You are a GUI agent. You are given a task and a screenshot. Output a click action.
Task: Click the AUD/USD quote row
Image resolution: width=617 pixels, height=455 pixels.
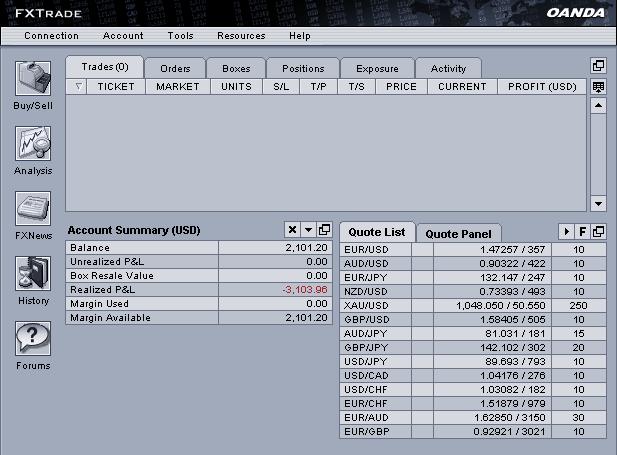point(473,263)
